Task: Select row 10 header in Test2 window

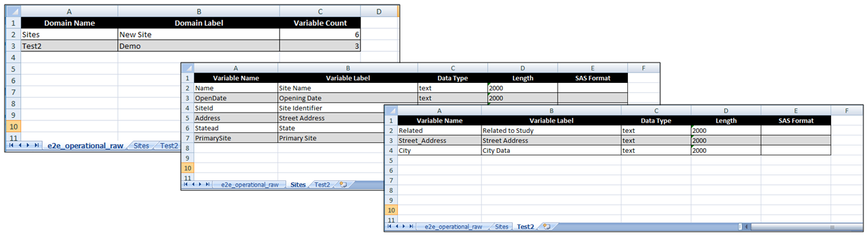Action: (x=391, y=209)
